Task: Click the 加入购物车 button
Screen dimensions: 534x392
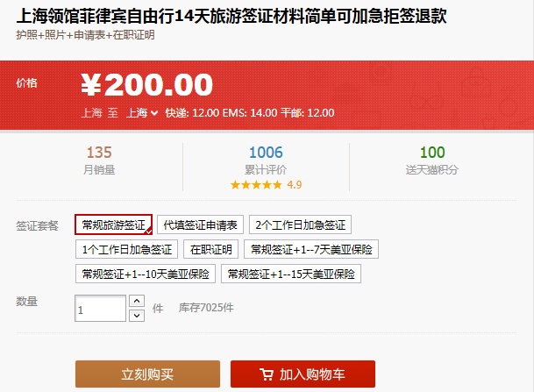Action: point(303,374)
